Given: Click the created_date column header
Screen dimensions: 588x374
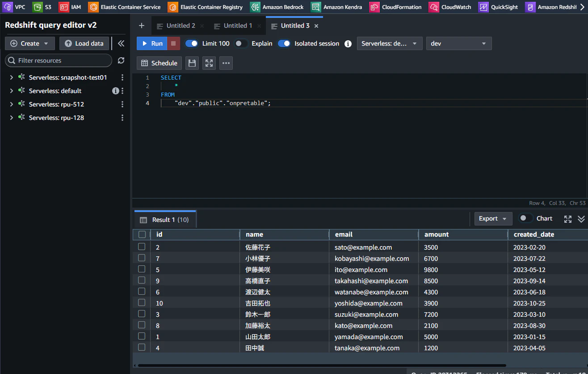Looking at the screenshot, I should tap(548, 234).
